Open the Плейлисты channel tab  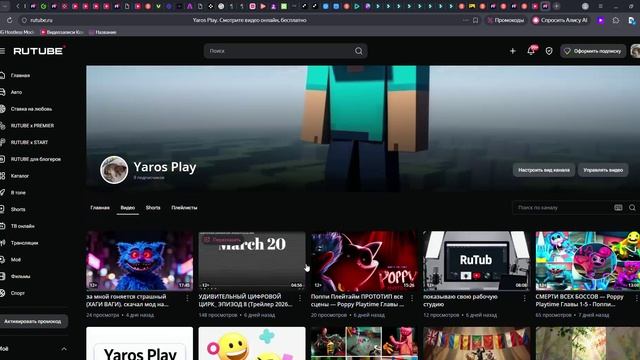click(x=184, y=208)
